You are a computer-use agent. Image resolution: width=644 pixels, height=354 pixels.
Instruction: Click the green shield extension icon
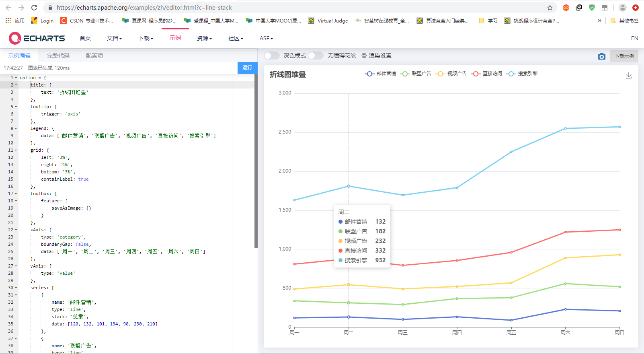(x=592, y=8)
